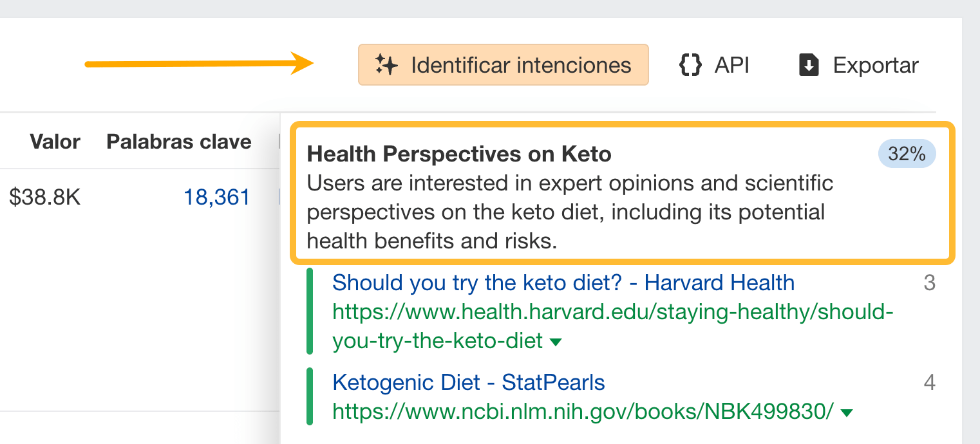This screenshot has height=444, width=980.
Task: Click the orange arrow pointing at Identificar intenciones
Action: 200,64
